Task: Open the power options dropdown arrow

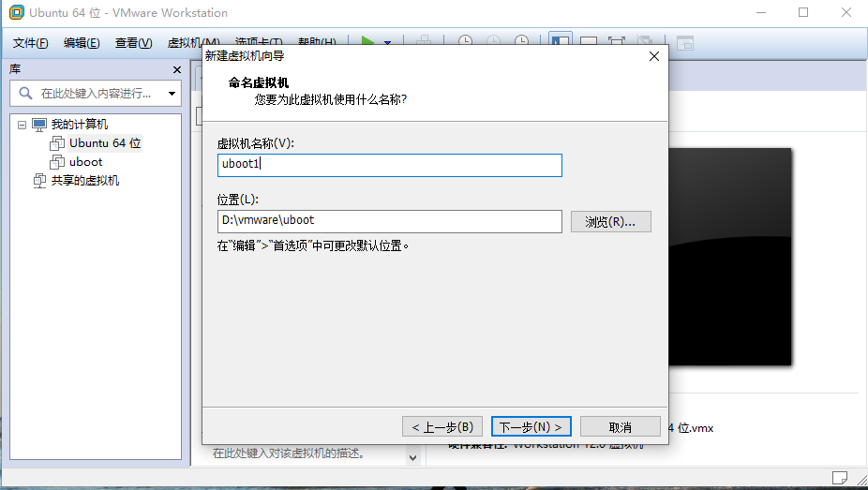Action: [x=387, y=42]
